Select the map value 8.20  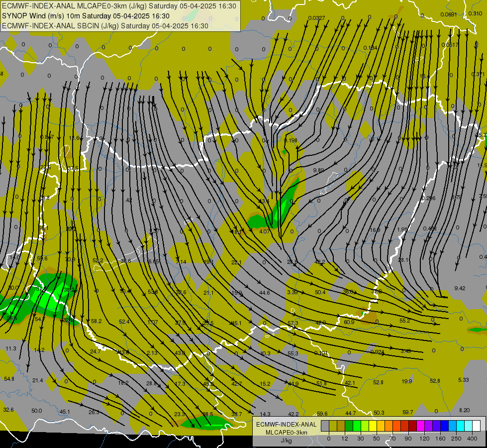tap(464, 410)
